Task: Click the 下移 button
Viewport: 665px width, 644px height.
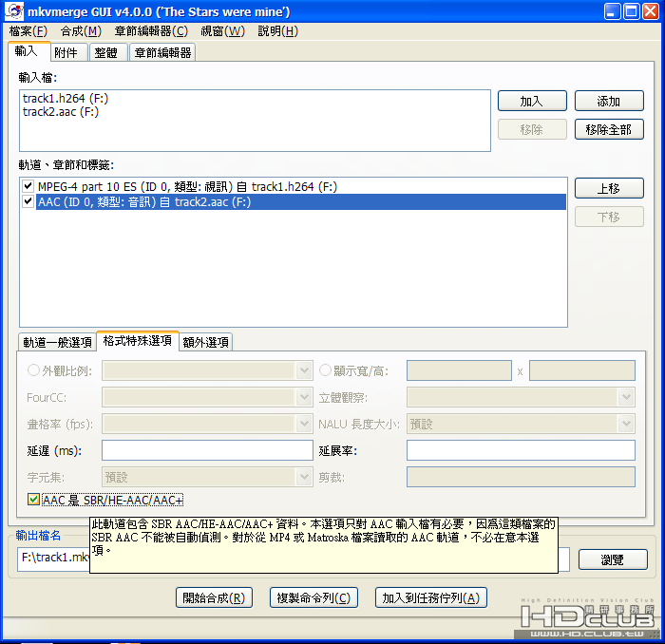Action: click(609, 217)
